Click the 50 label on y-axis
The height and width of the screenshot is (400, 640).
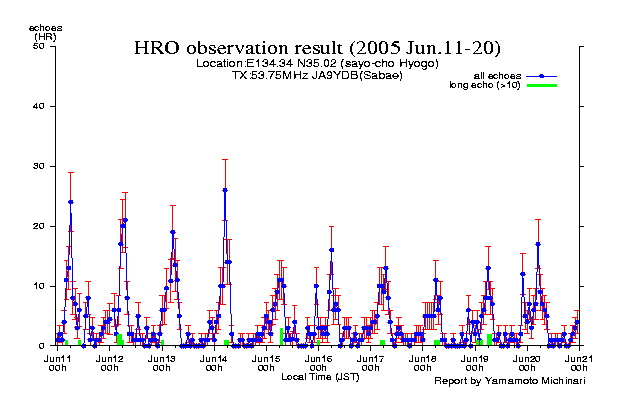pos(39,46)
